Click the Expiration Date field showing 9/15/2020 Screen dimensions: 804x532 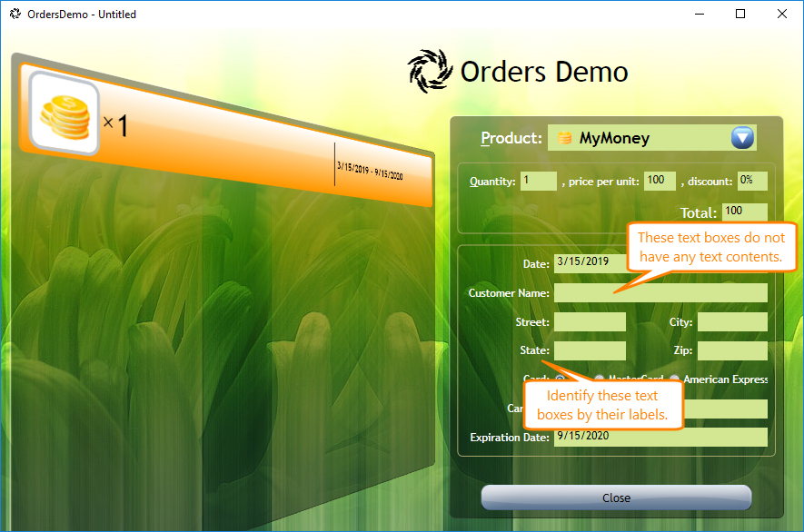[660, 437]
